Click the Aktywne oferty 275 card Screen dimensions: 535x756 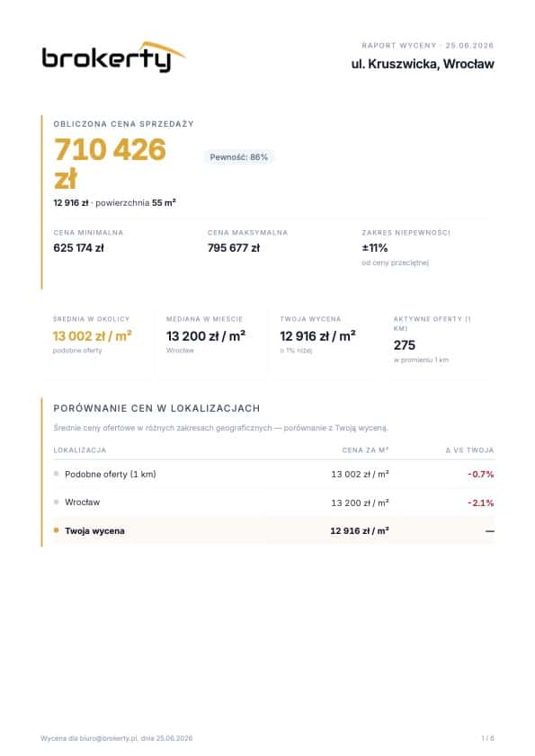coord(438,341)
